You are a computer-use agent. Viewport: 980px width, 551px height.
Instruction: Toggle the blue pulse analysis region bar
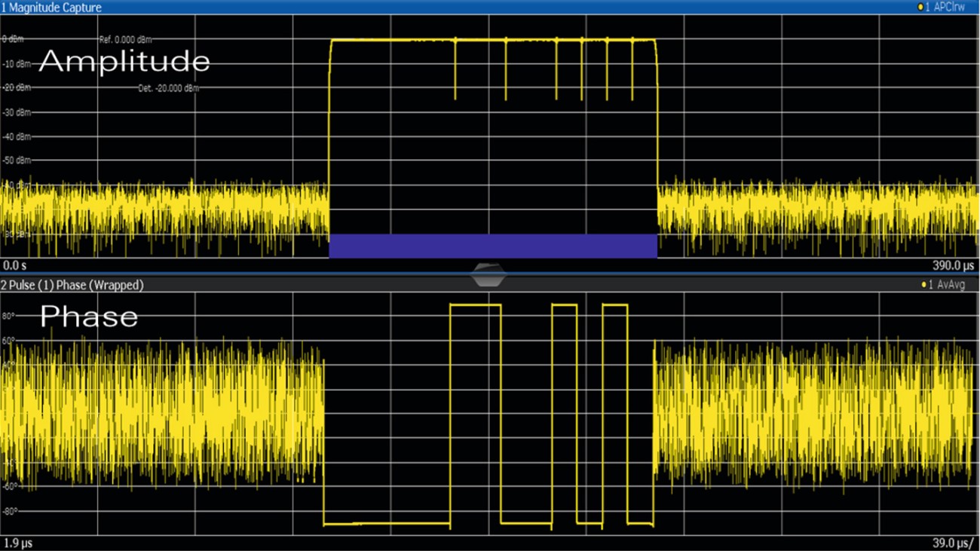494,243
